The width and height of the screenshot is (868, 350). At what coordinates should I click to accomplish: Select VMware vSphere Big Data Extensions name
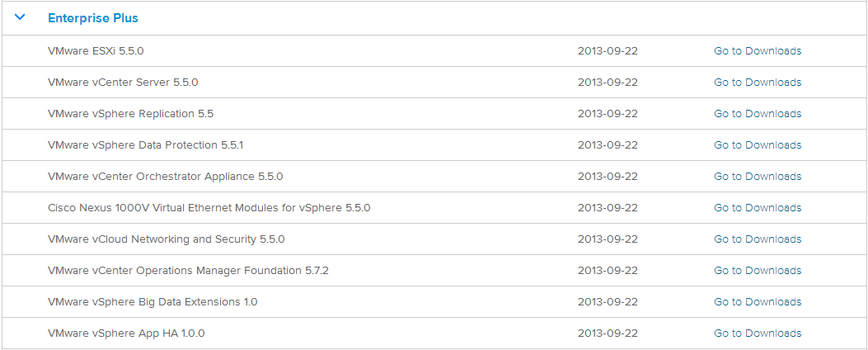[152, 302]
